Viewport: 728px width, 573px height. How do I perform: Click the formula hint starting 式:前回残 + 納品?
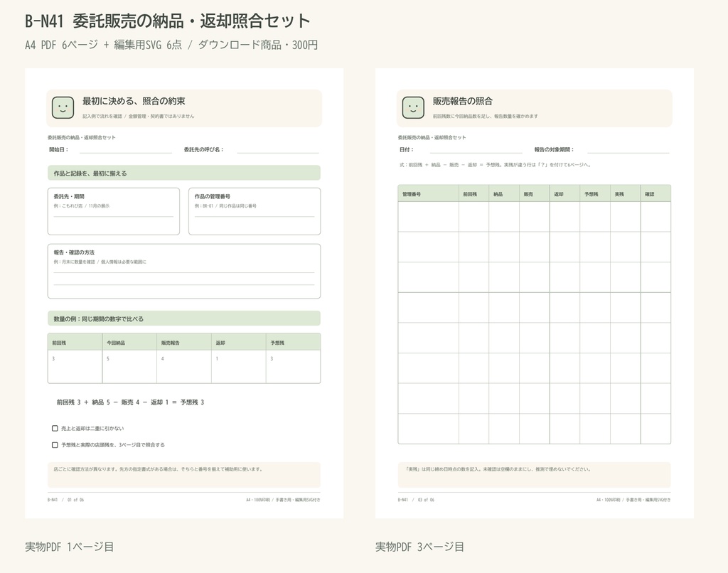(x=495, y=165)
